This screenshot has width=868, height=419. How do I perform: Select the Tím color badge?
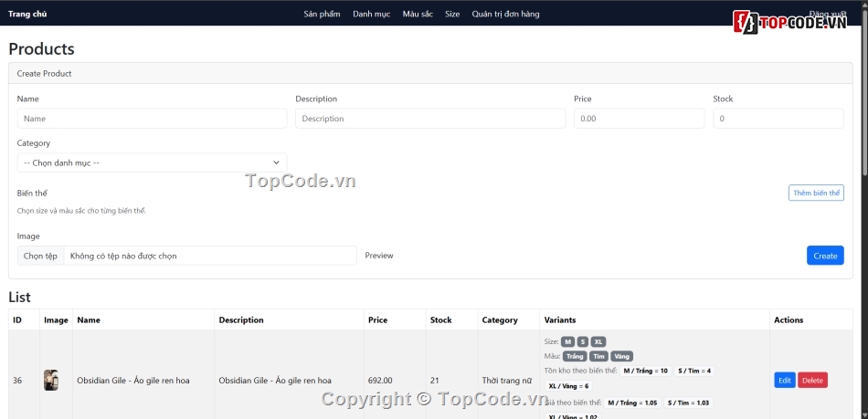point(599,357)
